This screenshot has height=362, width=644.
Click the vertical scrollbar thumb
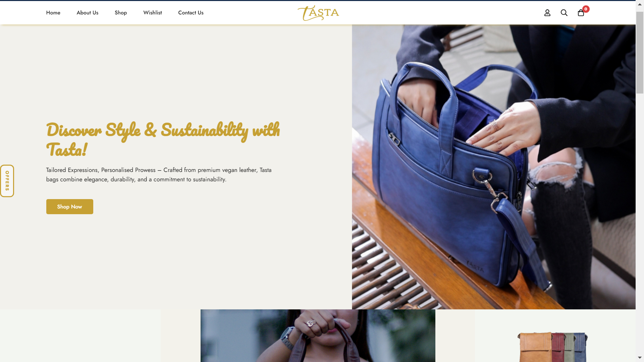[640, 53]
